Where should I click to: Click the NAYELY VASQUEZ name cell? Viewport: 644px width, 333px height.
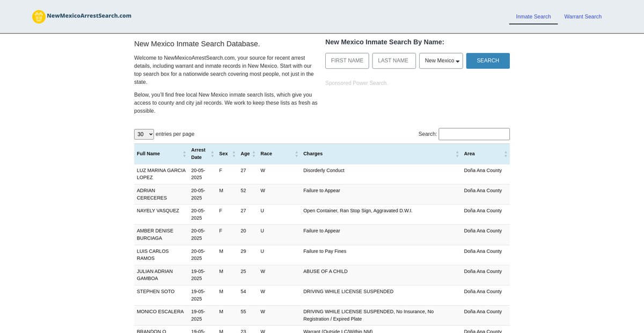click(x=158, y=211)
